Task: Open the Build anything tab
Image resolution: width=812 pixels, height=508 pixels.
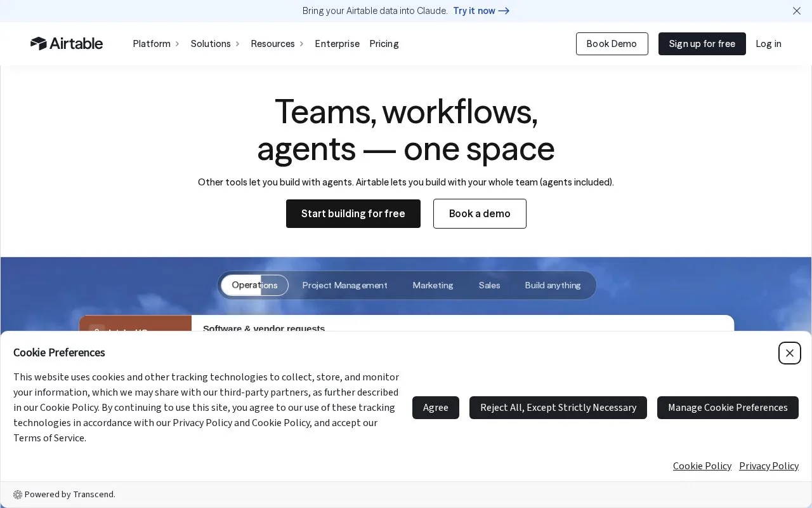Action: (x=553, y=285)
